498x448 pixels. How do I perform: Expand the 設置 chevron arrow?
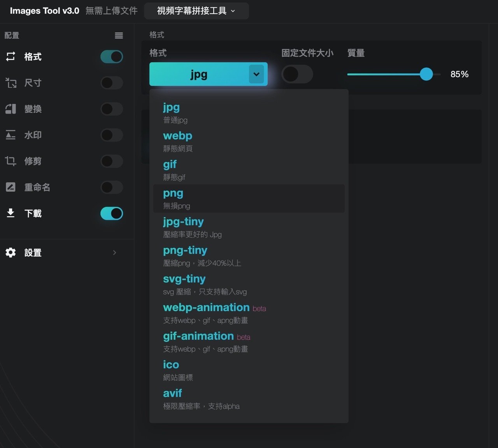point(114,252)
